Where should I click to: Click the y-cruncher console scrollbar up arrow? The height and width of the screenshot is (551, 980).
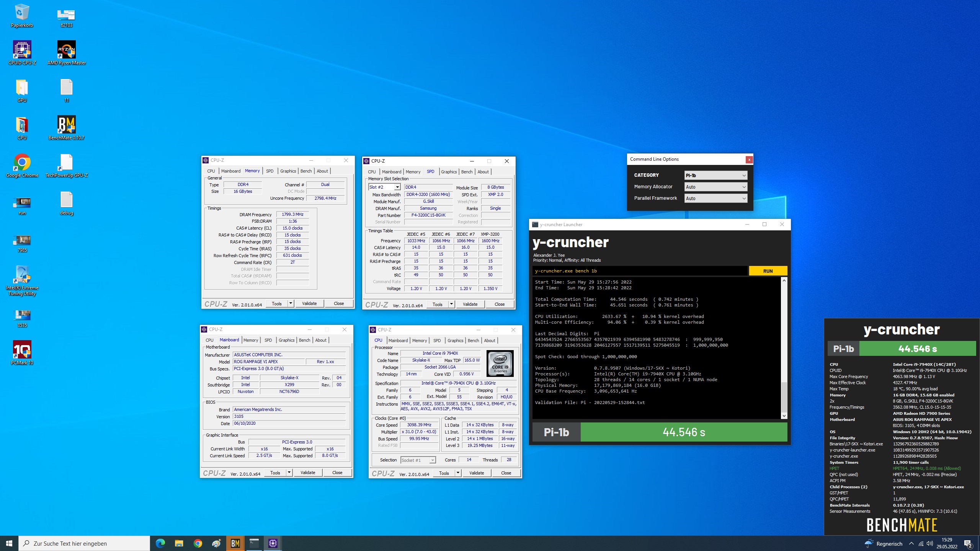[784, 280]
